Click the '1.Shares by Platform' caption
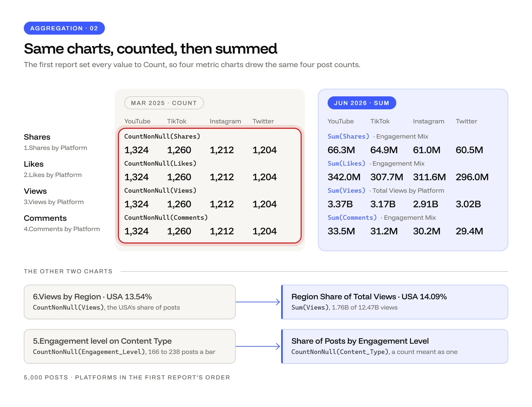Viewport: 532px width, 407px height. coord(55,148)
